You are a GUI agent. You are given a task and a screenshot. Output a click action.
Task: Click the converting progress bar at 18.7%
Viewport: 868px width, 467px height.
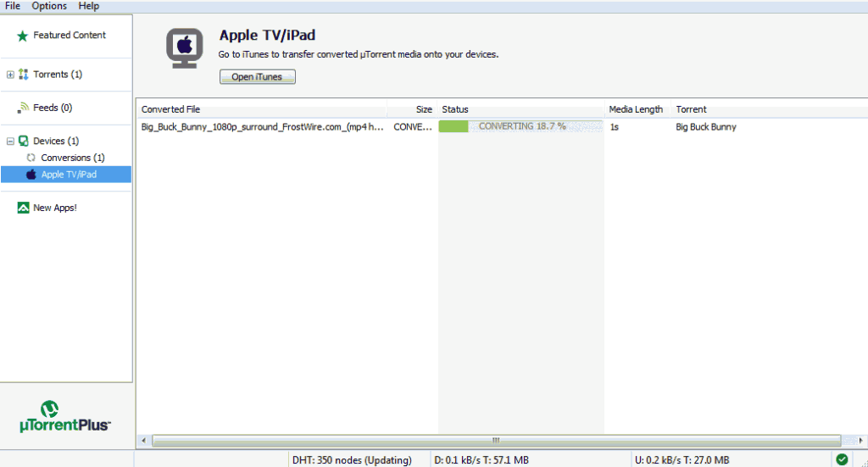click(x=520, y=126)
